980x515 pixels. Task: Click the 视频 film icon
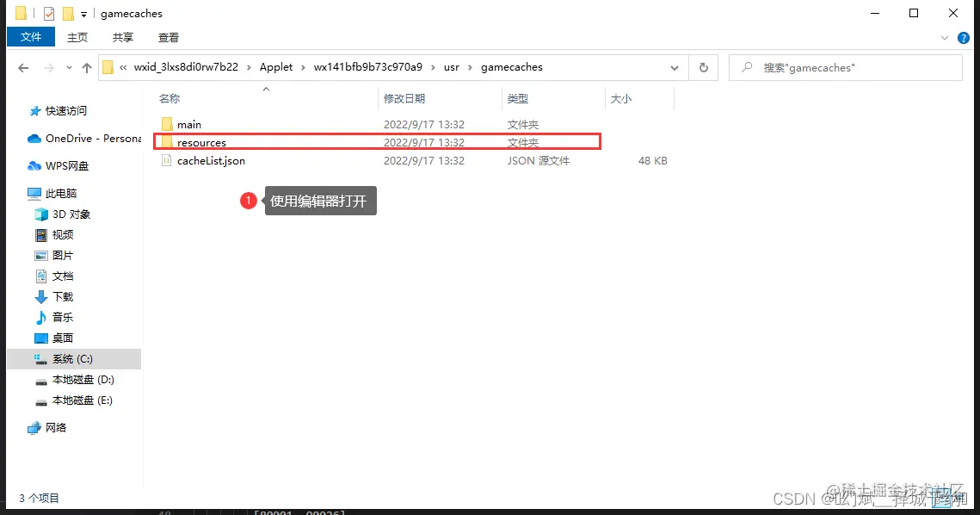[x=41, y=234]
